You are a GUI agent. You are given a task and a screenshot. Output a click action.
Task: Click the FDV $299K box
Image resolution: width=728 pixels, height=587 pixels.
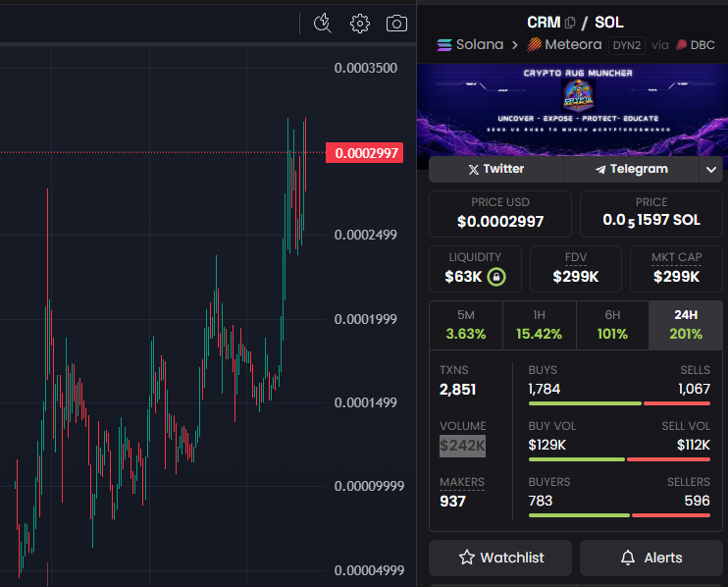[576, 269]
